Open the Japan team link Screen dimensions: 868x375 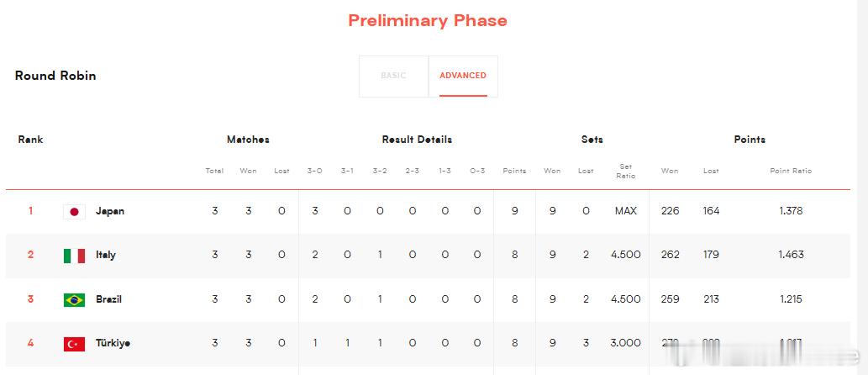pyautogui.click(x=110, y=211)
